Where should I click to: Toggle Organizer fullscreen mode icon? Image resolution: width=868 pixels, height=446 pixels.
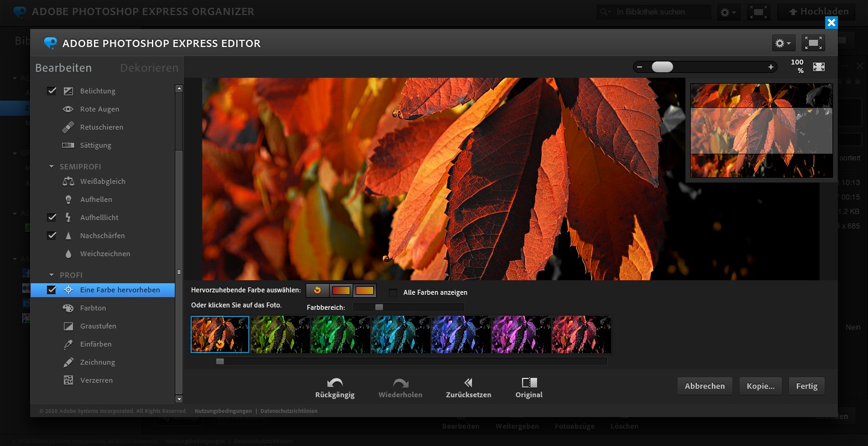click(x=758, y=12)
